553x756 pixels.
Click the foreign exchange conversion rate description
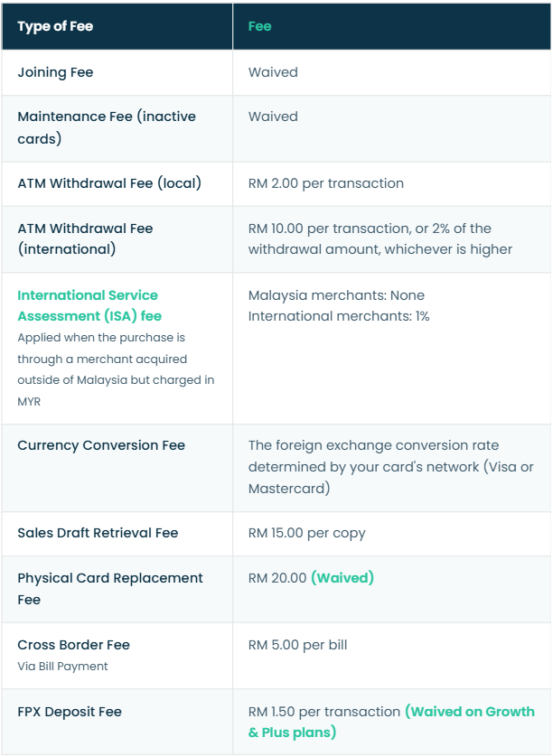coord(391,467)
